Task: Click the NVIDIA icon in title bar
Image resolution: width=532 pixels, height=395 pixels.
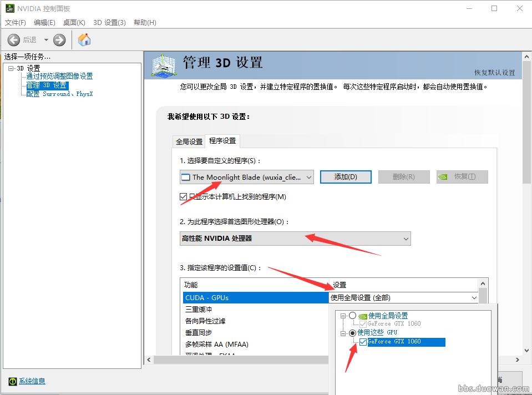Action: [9, 8]
